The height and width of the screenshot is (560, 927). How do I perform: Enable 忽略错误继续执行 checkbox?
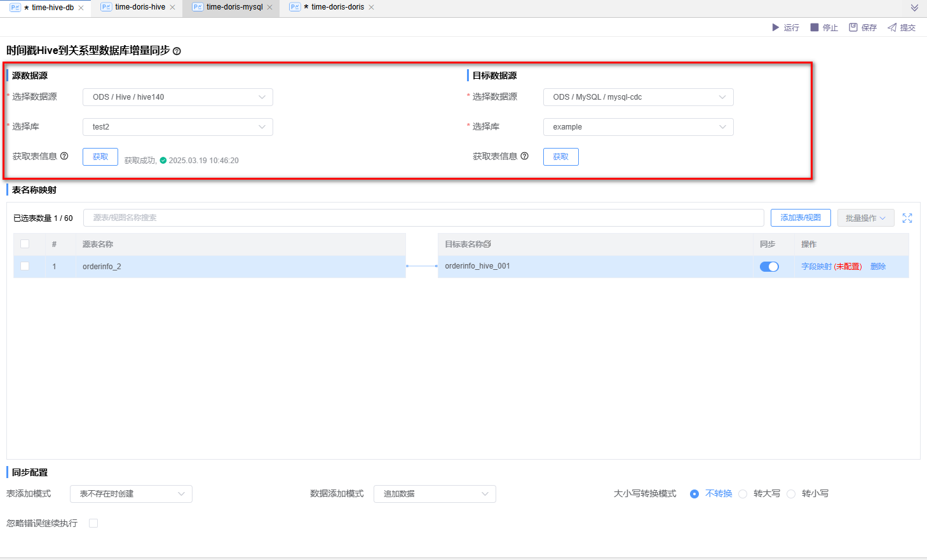pos(93,523)
